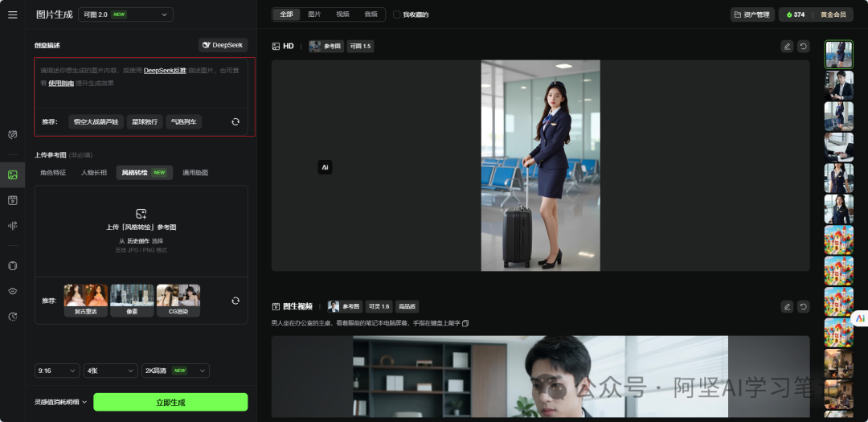This screenshot has height=422, width=868.
Task: Toggle the 我收藏的 checkbox
Action: 396,15
